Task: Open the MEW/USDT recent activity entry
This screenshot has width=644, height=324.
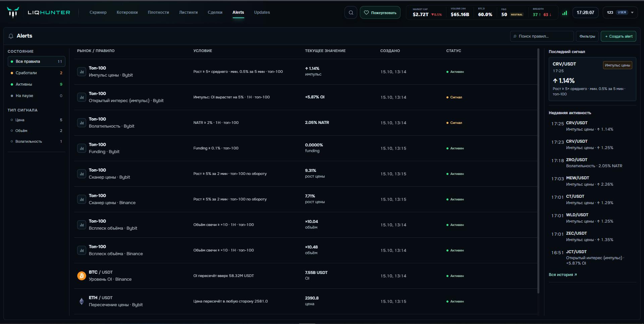Action: tap(592, 181)
